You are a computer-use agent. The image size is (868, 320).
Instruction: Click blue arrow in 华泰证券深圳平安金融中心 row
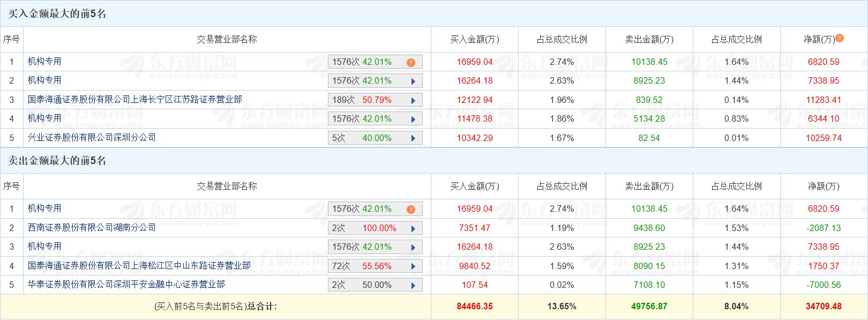click(413, 285)
